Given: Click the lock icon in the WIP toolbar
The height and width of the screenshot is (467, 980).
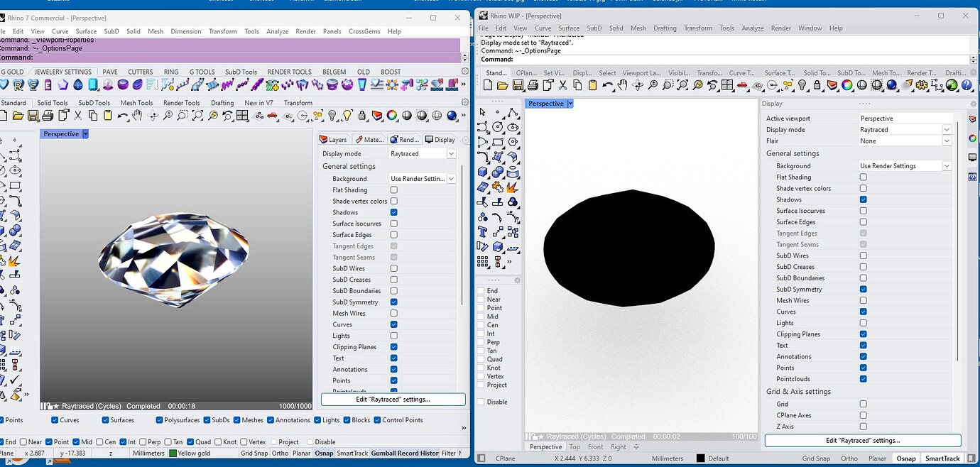Looking at the screenshot, I should (817, 85).
